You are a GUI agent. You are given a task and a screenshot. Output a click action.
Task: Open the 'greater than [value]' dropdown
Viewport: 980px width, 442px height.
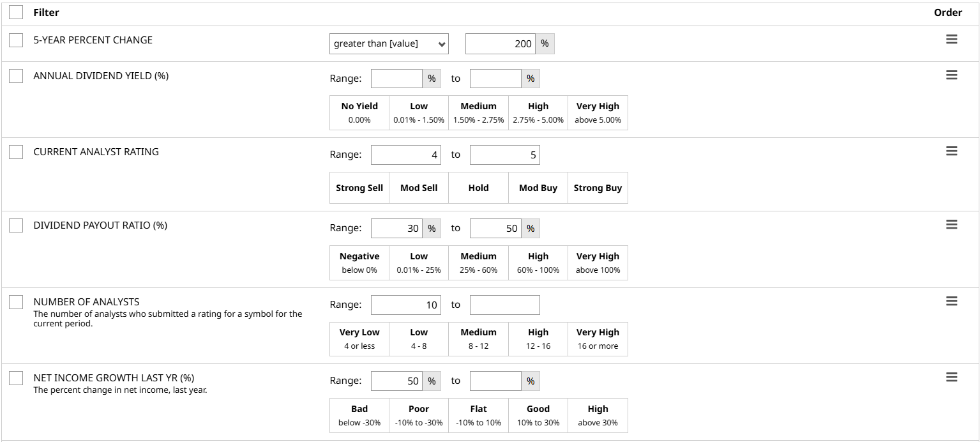click(389, 43)
